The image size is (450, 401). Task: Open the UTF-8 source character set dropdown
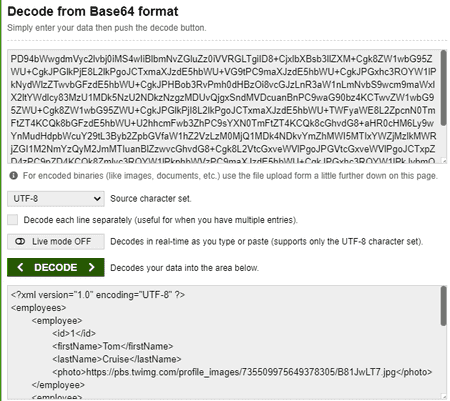point(56,199)
